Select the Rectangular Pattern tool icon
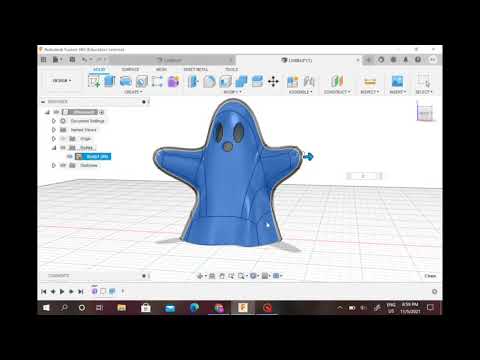 157,81
